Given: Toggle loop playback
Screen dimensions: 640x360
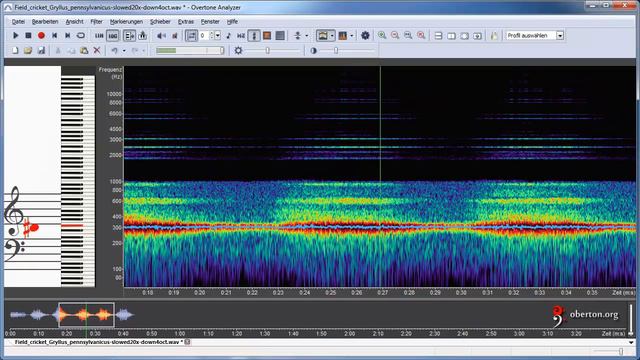Looking at the screenshot, I should point(80,36).
